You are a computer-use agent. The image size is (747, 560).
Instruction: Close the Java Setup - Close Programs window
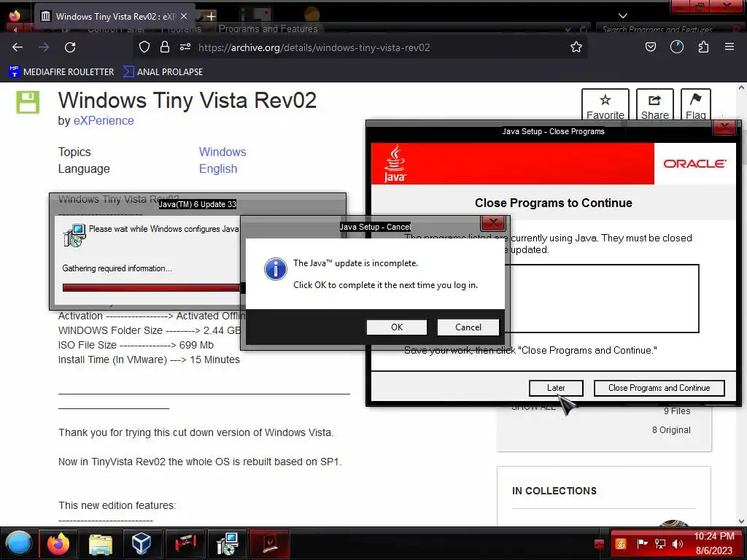coord(724,127)
